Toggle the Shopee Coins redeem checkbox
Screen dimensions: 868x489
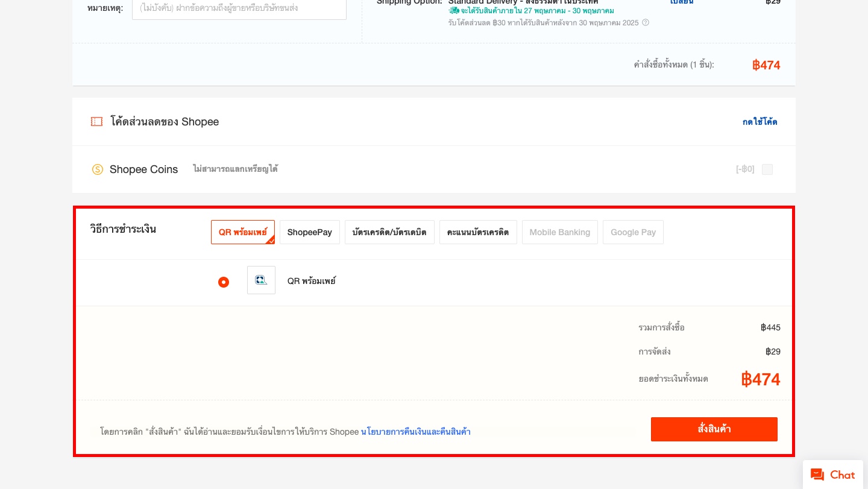767,169
